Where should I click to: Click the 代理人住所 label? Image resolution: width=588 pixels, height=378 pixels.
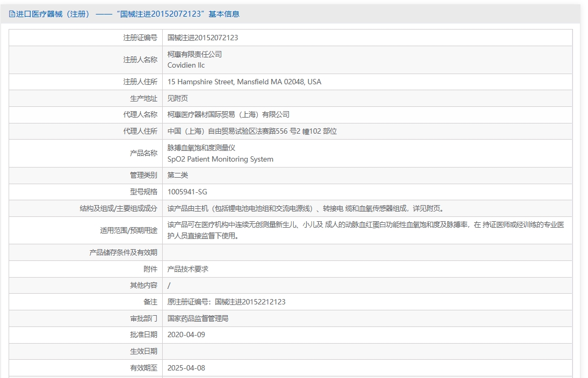[140, 131]
